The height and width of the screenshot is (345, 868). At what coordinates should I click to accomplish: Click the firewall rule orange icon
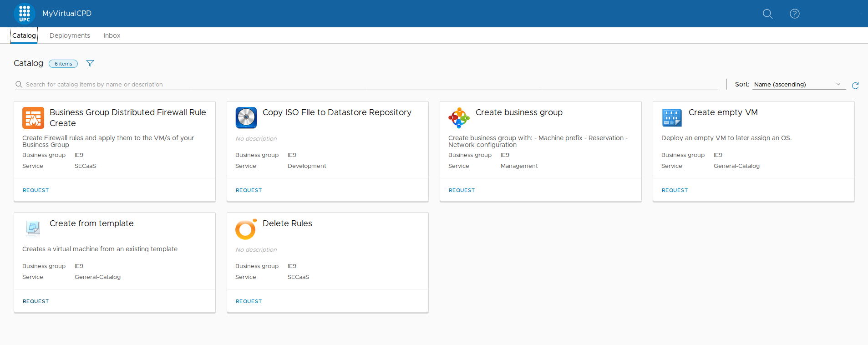click(33, 118)
